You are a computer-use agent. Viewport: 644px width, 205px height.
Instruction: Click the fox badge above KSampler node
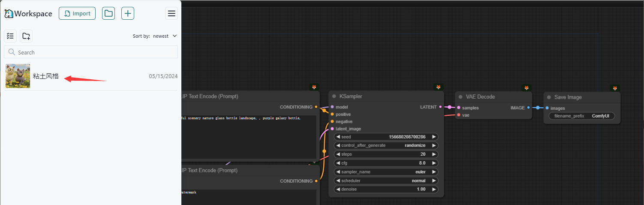(438, 87)
